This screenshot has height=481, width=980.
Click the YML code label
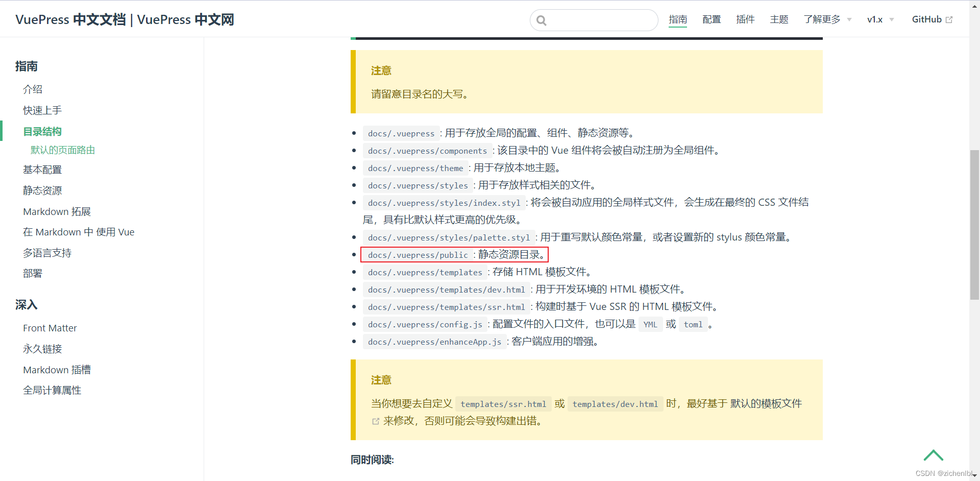tap(650, 324)
